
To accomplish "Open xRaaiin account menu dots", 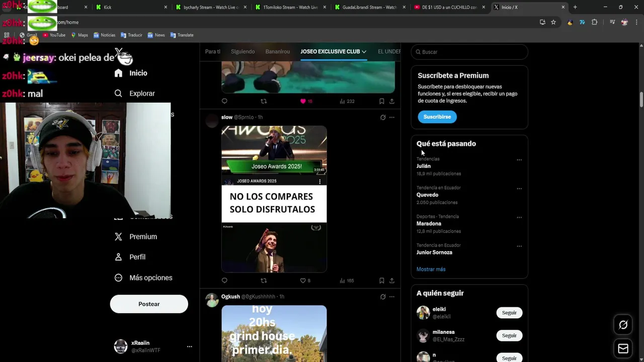I will pyautogui.click(x=190, y=346).
